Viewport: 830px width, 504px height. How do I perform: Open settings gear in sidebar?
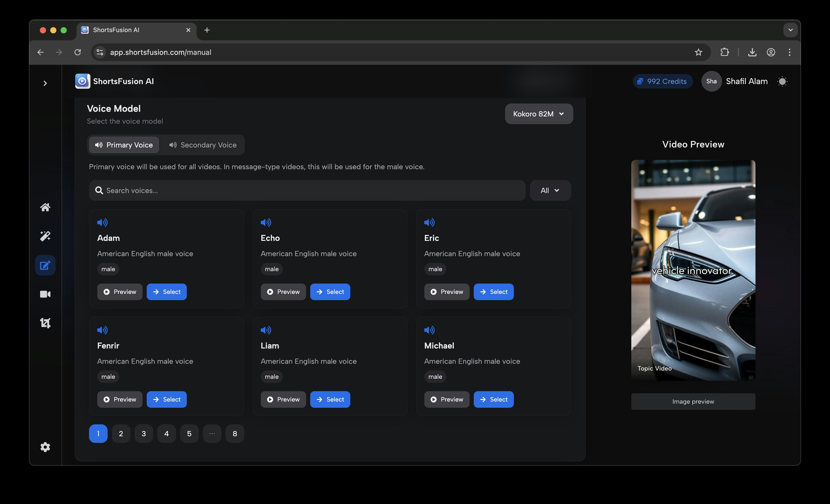[45, 447]
